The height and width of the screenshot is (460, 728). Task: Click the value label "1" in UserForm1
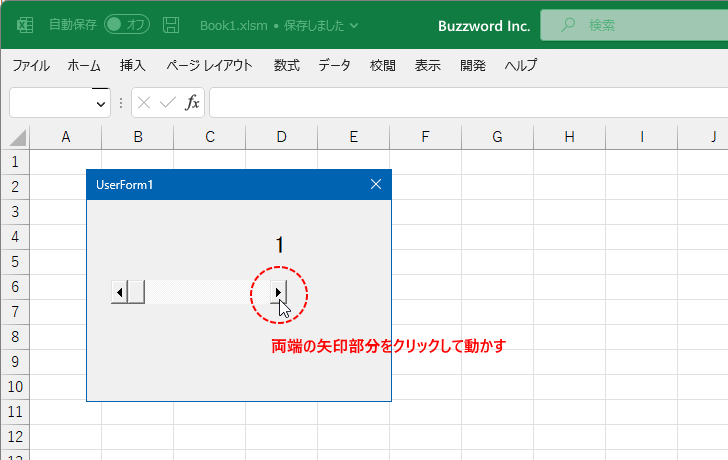click(x=280, y=245)
